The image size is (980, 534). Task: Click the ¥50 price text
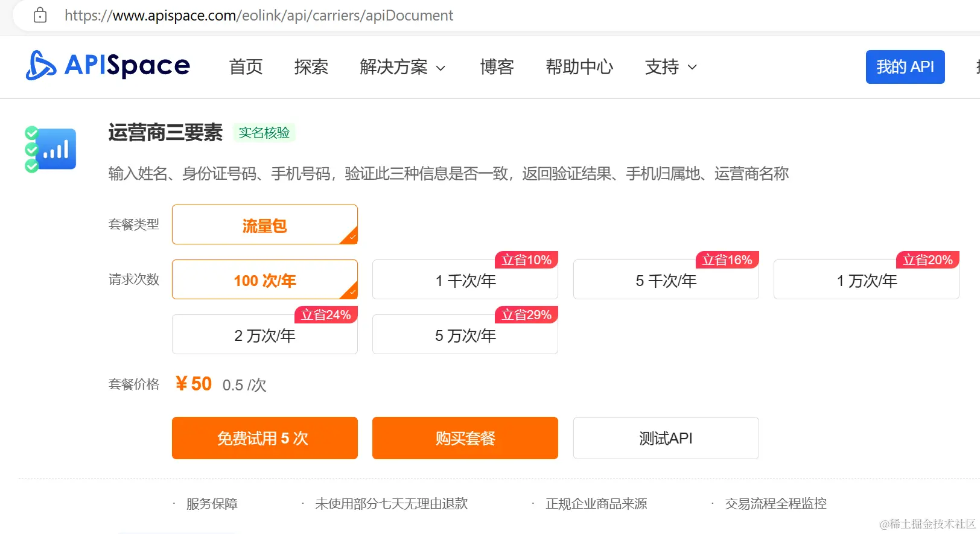[x=194, y=384]
